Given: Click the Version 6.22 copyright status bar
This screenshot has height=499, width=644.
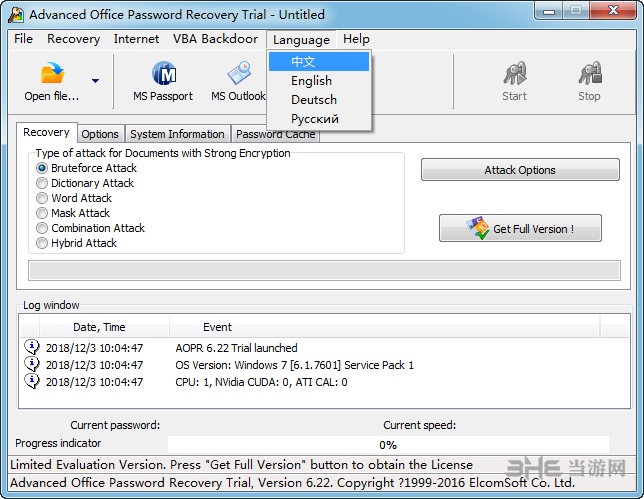Looking at the screenshot, I should click(x=322, y=483).
